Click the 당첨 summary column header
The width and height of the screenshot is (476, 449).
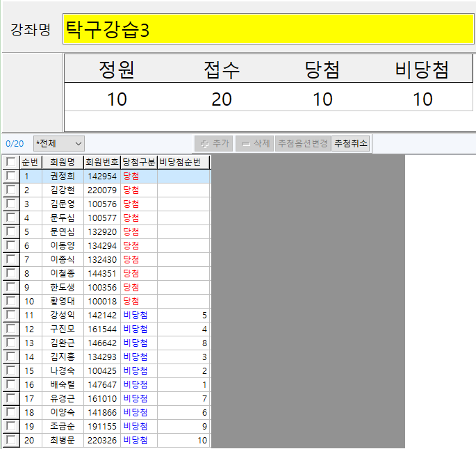click(x=322, y=70)
